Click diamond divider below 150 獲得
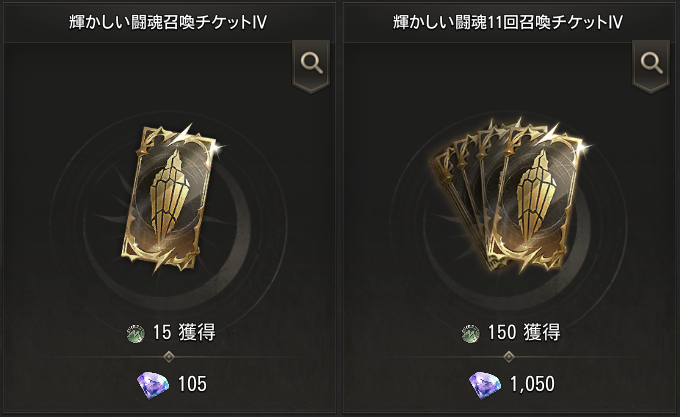The width and height of the screenshot is (680, 417). coord(509,357)
